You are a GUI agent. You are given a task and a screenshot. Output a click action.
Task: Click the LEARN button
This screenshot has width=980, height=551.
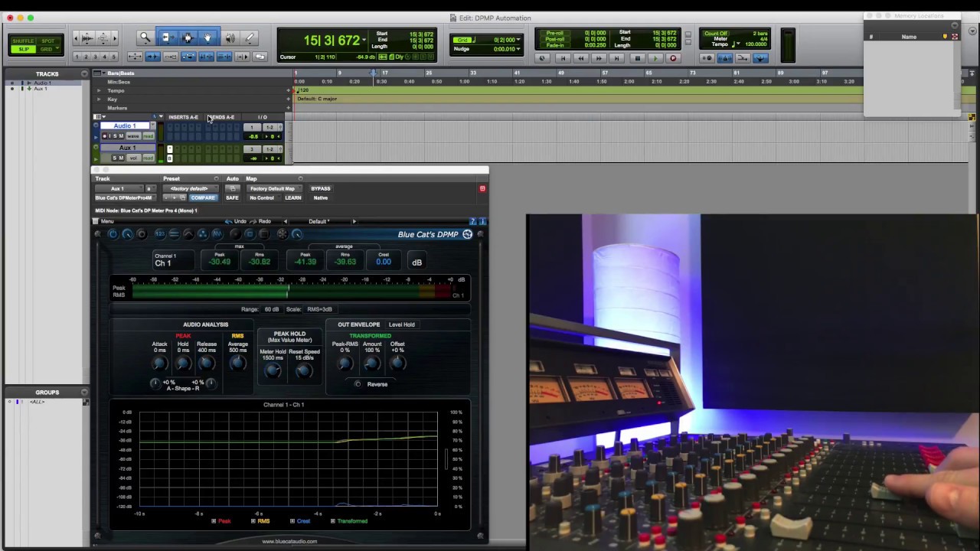(x=293, y=197)
